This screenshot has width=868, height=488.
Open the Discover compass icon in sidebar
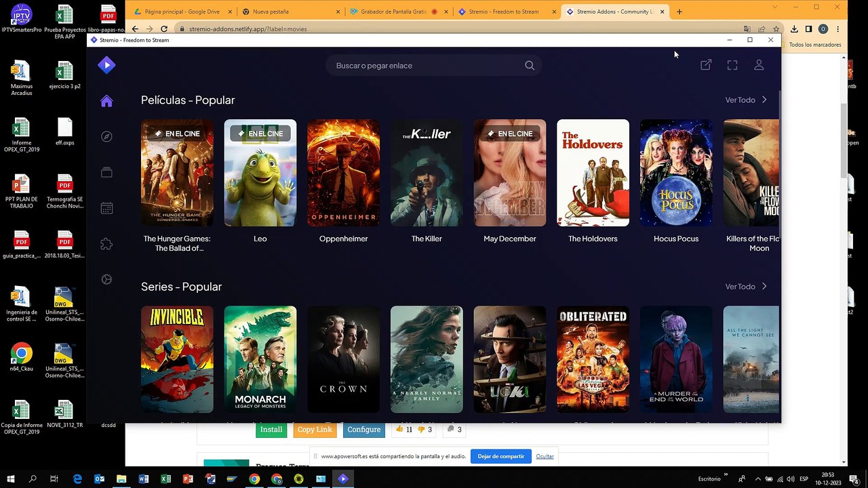pyautogui.click(x=106, y=137)
